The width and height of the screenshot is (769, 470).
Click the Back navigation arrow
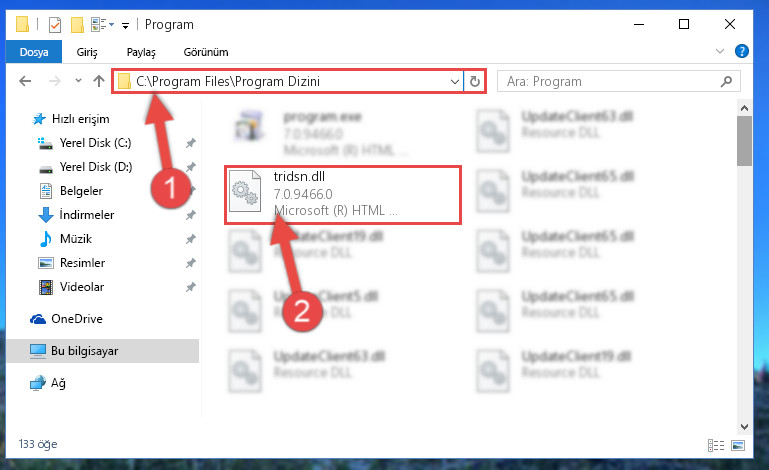click(25, 81)
